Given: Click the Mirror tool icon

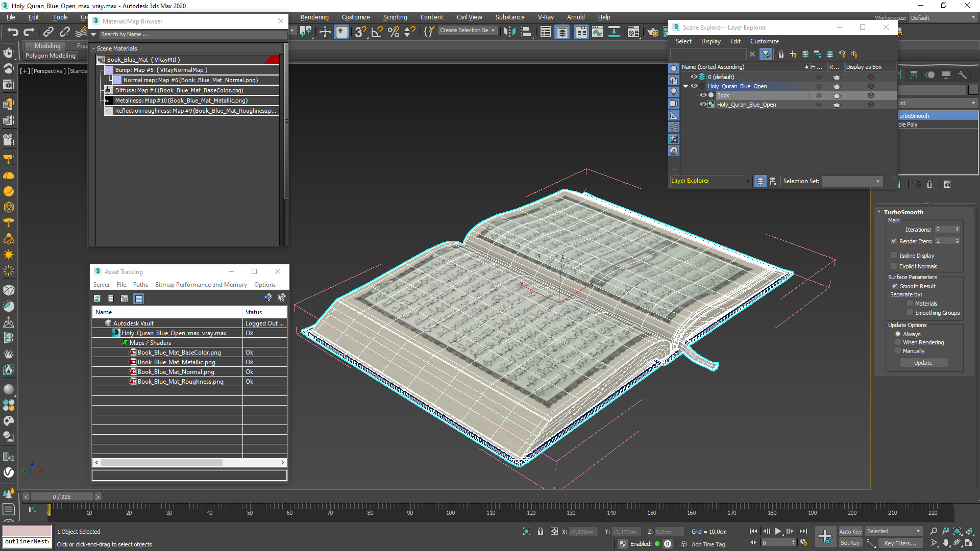Looking at the screenshot, I should pos(509,32).
